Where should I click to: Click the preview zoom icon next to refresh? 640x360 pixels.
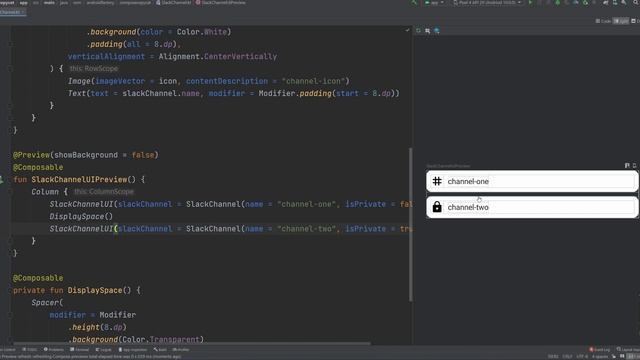click(427, 31)
